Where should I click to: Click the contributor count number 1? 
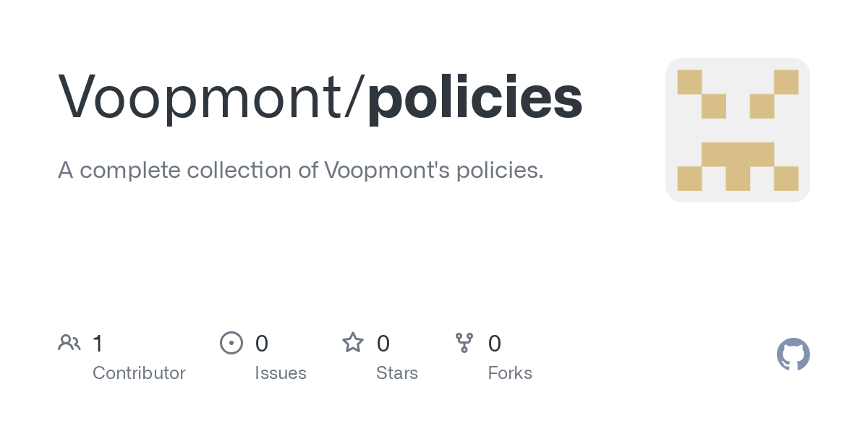point(98,344)
